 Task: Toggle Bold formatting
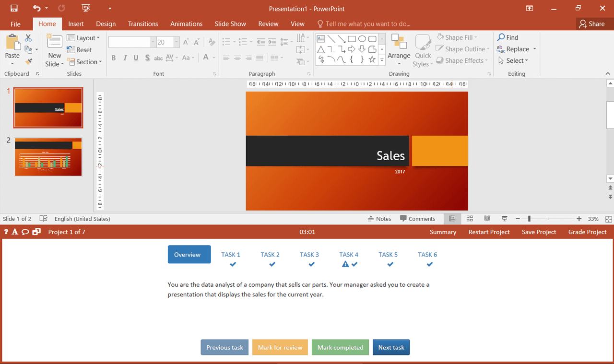114,58
